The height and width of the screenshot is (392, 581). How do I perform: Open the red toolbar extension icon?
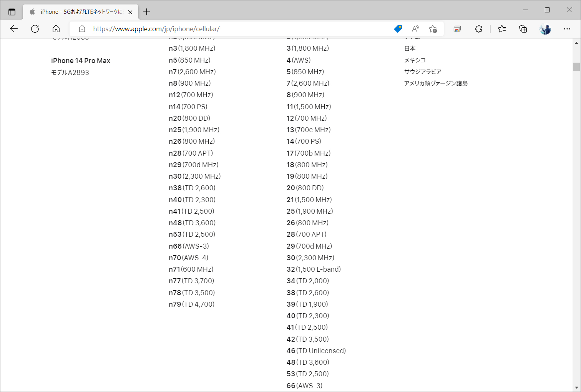pyautogui.click(x=457, y=29)
